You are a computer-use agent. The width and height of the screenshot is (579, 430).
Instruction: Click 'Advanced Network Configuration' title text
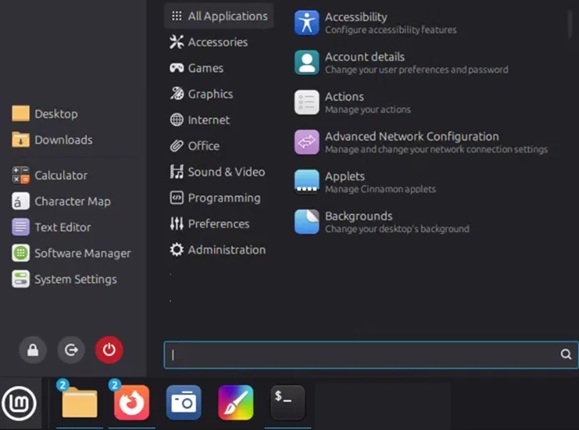click(x=412, y=136)
